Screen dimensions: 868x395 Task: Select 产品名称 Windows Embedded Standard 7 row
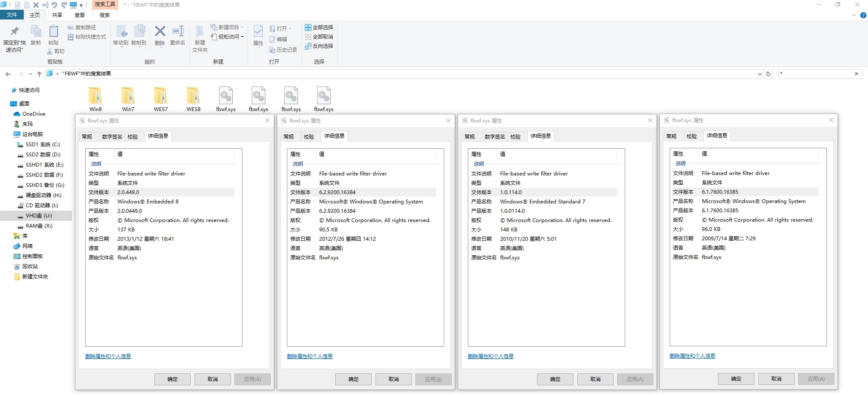pyautogui.click(x=543, y=202)
